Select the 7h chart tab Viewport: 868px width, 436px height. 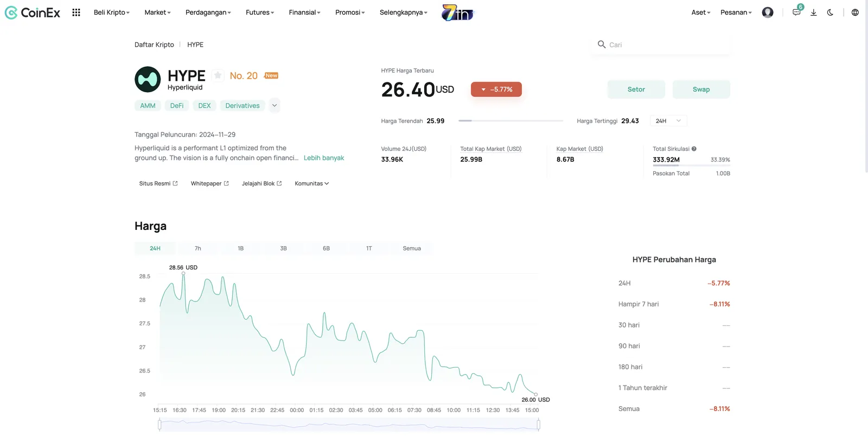point(198,248)
